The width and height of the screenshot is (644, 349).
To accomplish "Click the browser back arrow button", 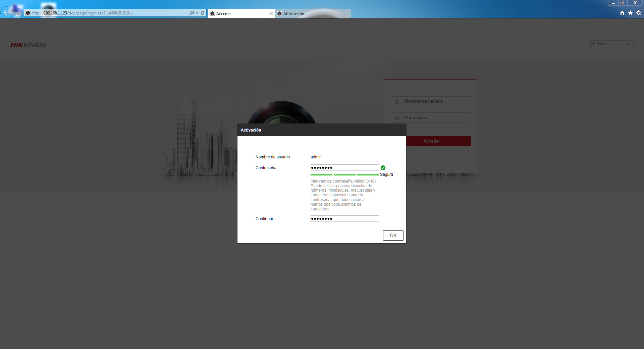I will [7, 13].
